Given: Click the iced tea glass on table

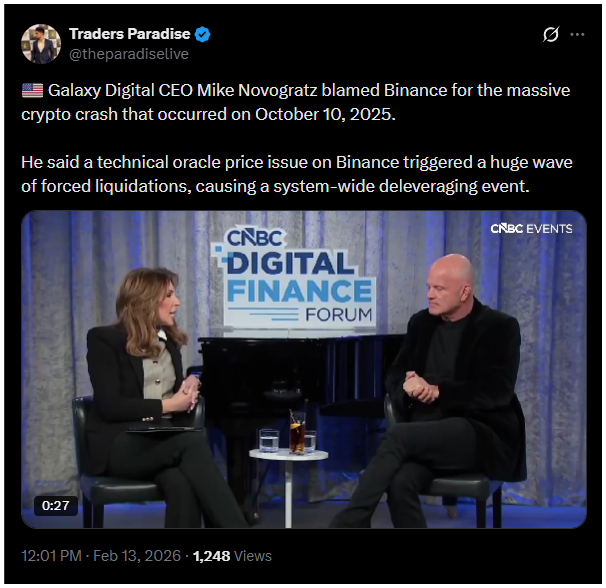Looking at the screenshot, I should click(x=297, y=433).
